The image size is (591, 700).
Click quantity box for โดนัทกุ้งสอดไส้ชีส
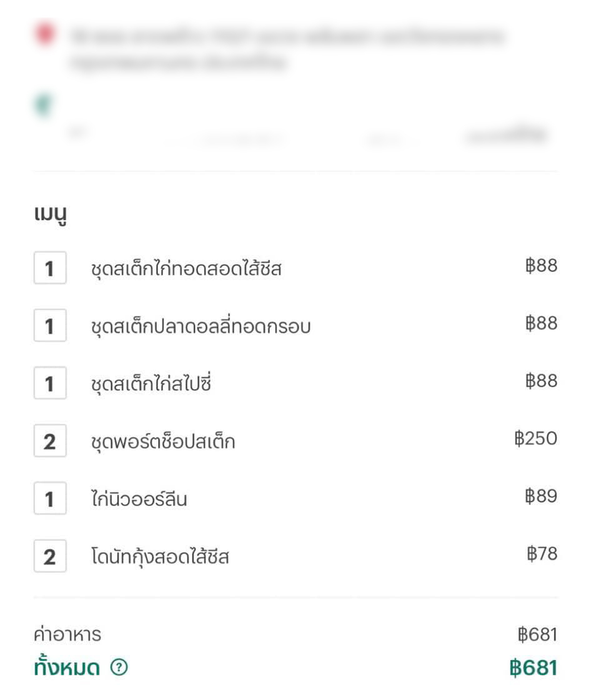50,557
